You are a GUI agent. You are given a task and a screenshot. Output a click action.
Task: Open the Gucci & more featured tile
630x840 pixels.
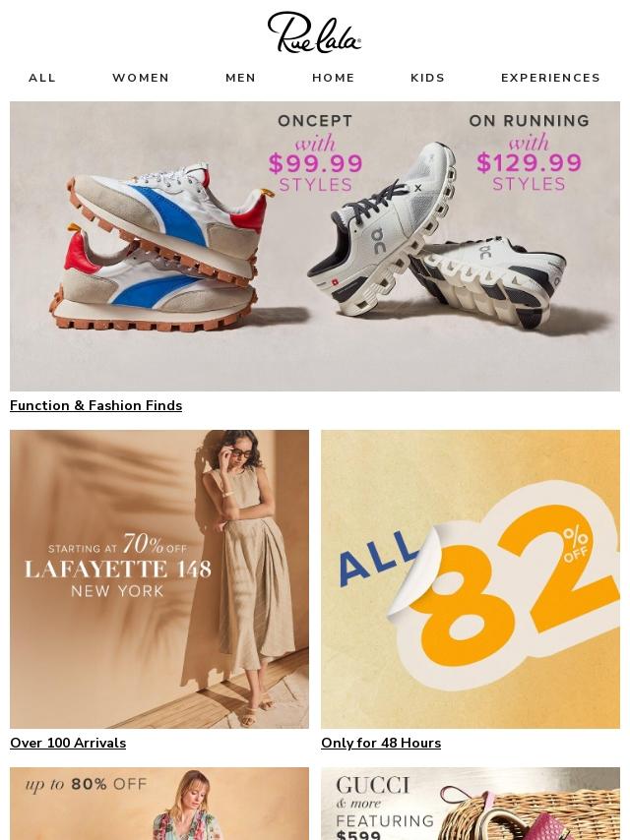point(471,804)
